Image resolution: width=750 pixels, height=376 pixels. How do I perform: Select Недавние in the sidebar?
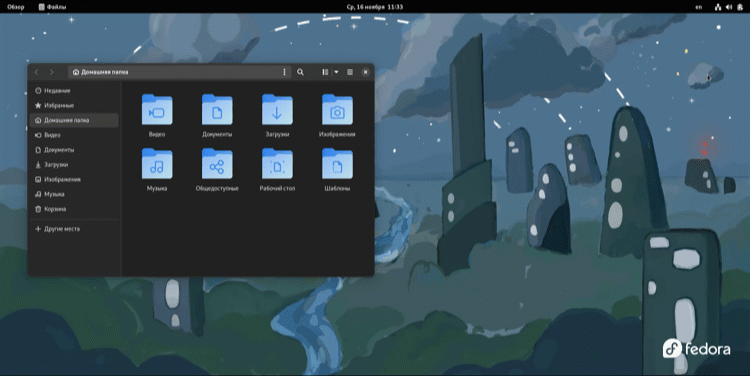coord(74,91)
